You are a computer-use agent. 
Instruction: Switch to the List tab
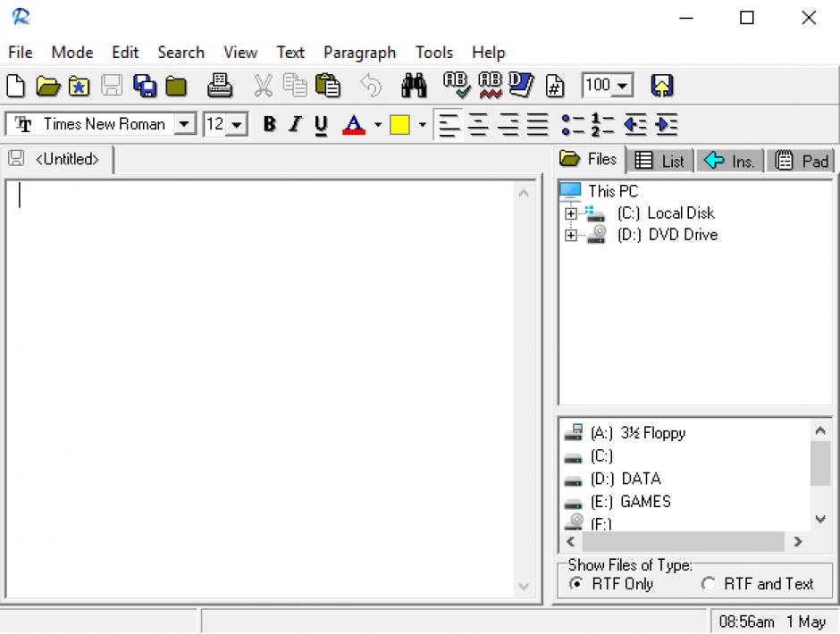(x=660, y=161)
